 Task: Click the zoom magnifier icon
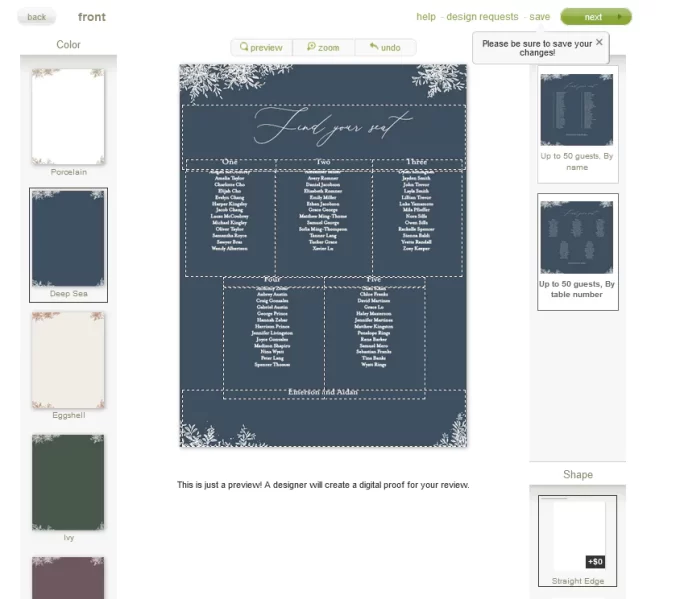tap(311, 46)
